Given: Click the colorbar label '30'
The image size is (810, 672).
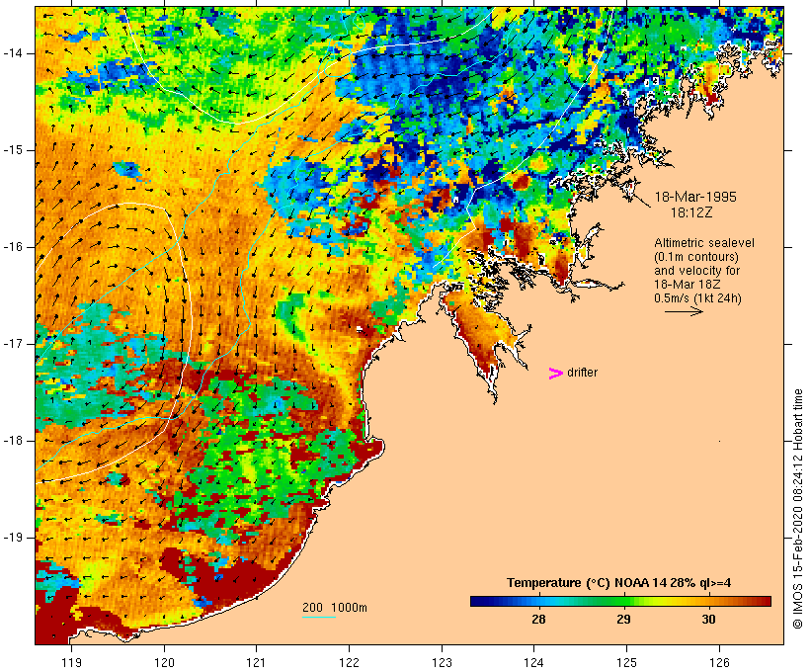Looking at the screenshot, I should click(x=708, y=619).
